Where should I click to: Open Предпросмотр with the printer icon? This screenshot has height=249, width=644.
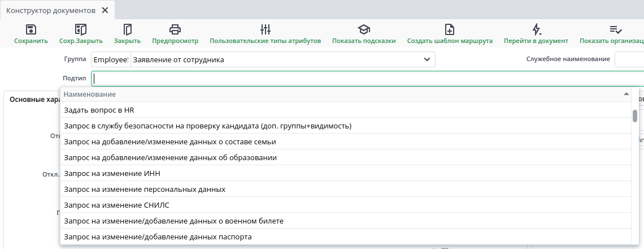pyautogui.click(x=175, y=29)
